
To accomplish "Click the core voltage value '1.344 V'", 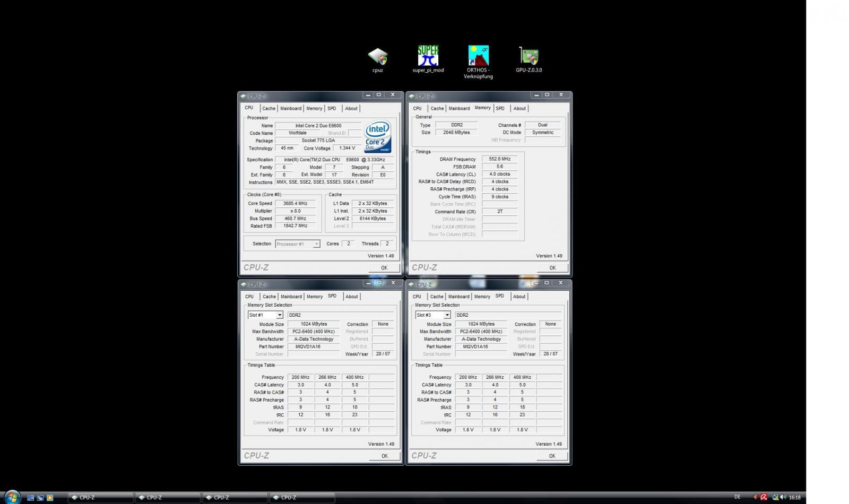I will pos(348,148).
